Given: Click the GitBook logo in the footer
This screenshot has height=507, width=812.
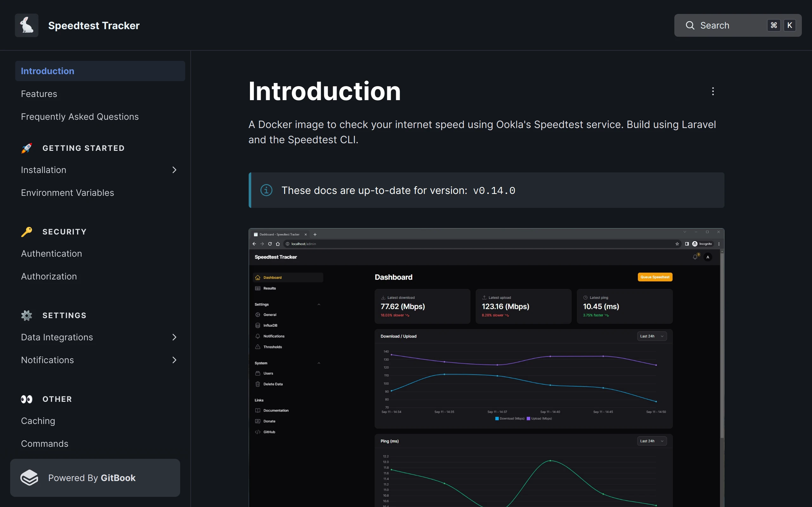Looking at the screenshot, I should (29, 478).
